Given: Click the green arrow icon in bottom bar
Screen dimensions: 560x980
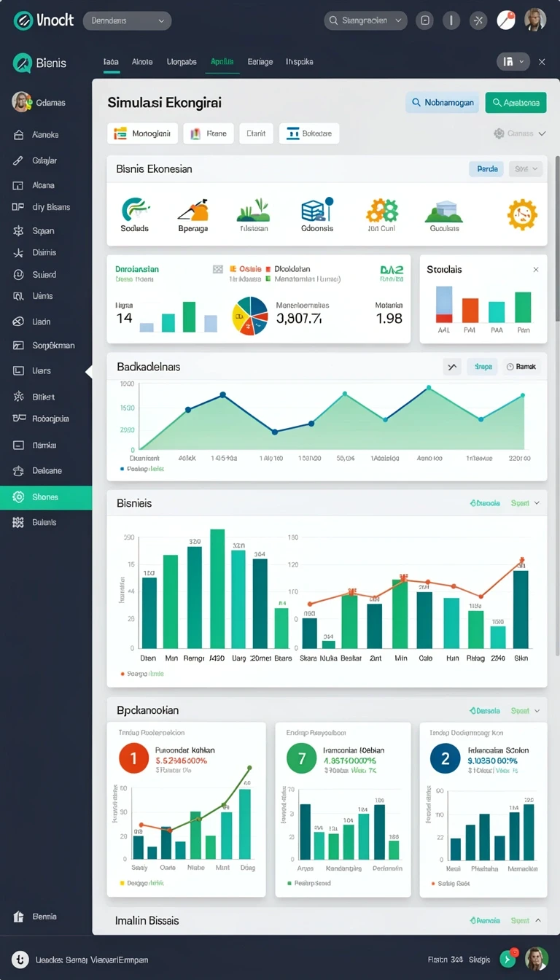Looking at the screenshot, I should pos(507,960).
